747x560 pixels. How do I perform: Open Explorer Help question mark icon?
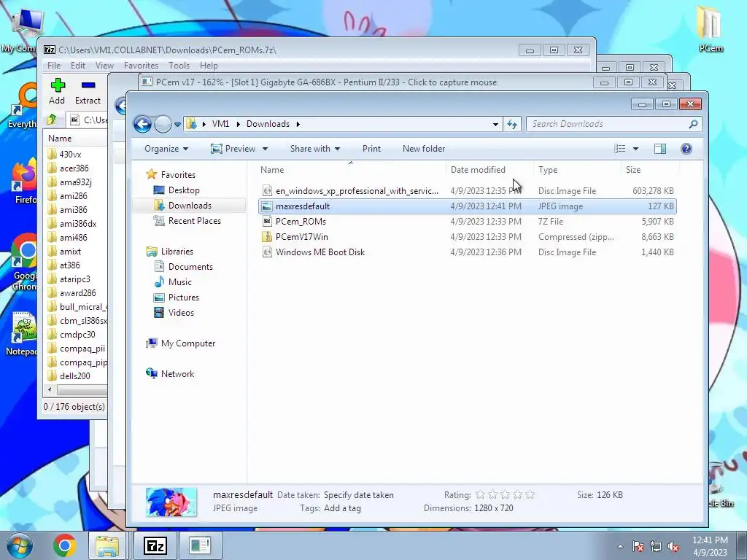[686, 149]
